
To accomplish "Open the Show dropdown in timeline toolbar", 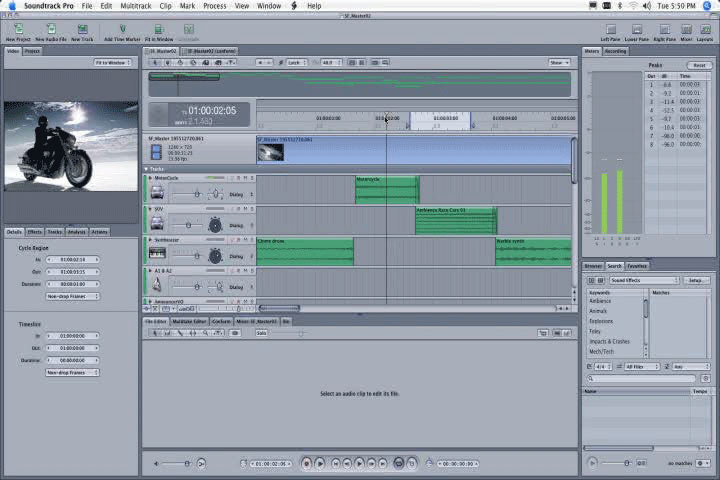I will pyautogui.click(x=559, y=62).
